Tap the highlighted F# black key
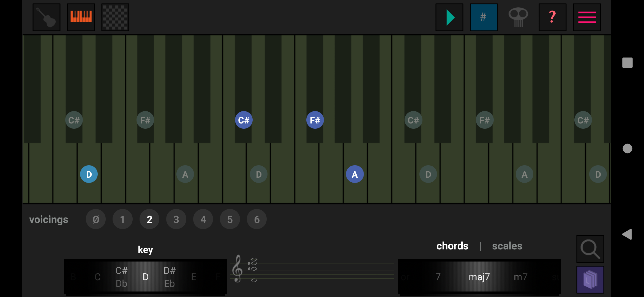 pos(315,120)
